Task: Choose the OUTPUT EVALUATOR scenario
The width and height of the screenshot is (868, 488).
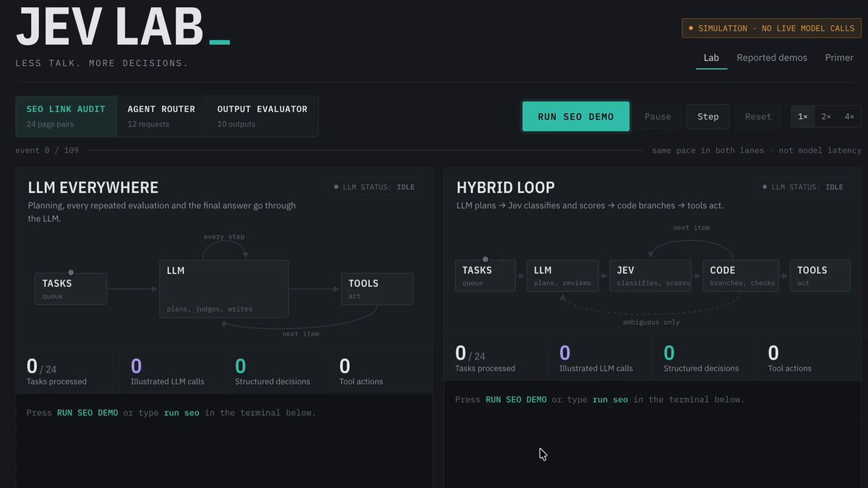Action: pos(262,116)
